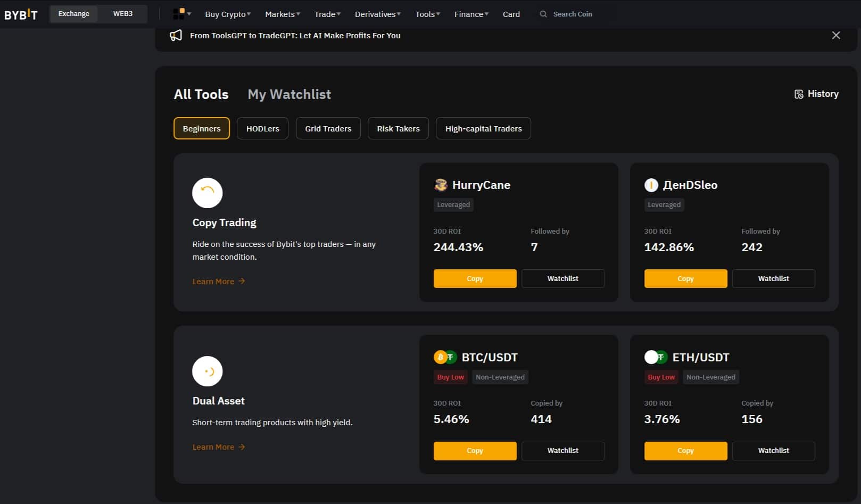Image resolution: width=861 pixels, height=504 pixels.
Task: Click the Copy Trading circular icon
Action: [208, 193]
